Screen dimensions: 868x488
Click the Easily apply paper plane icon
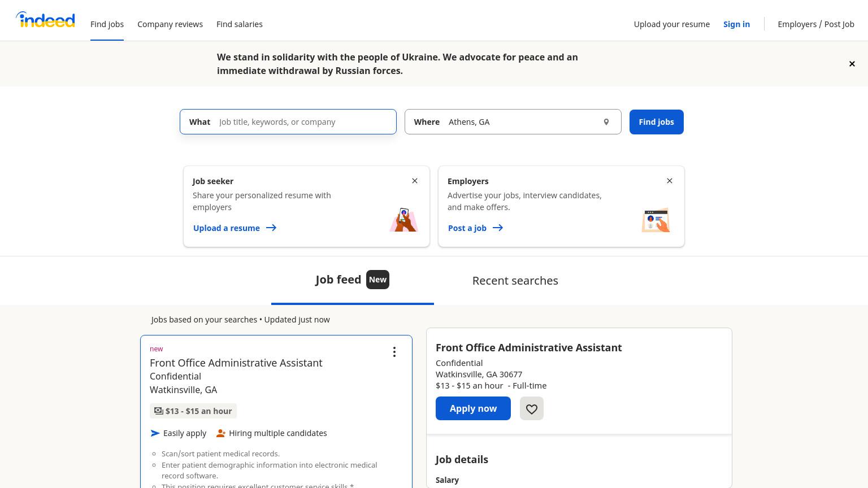pos(155,433)
